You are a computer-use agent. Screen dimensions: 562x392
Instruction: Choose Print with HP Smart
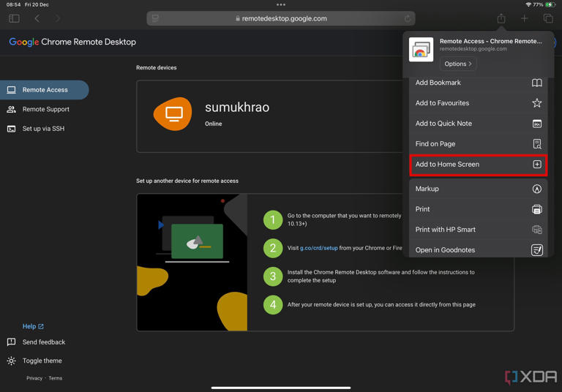(x=479, y=230)
